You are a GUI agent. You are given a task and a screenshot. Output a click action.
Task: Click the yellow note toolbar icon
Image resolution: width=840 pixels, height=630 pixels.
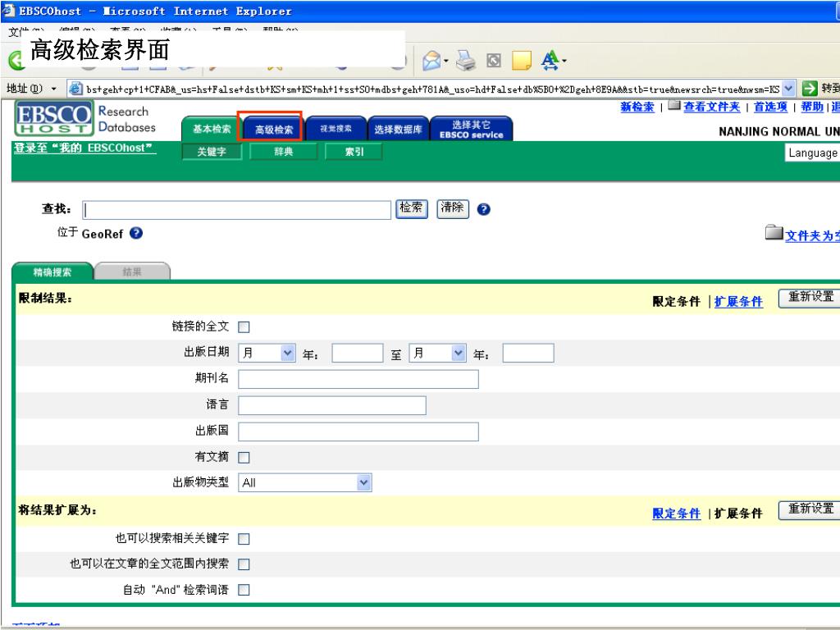[x=521, y=61]
